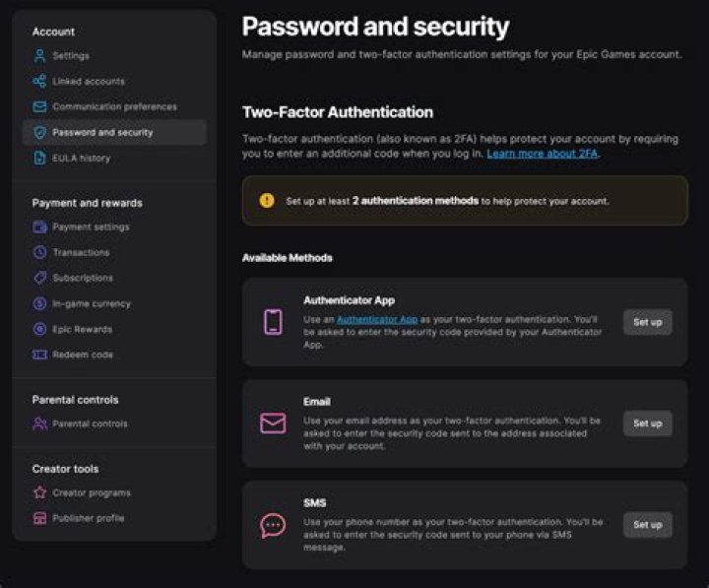709x588 pixels.
Task: Select Redeem code in the sidebar
Action: pyautogui.click(x=82, y=356)
